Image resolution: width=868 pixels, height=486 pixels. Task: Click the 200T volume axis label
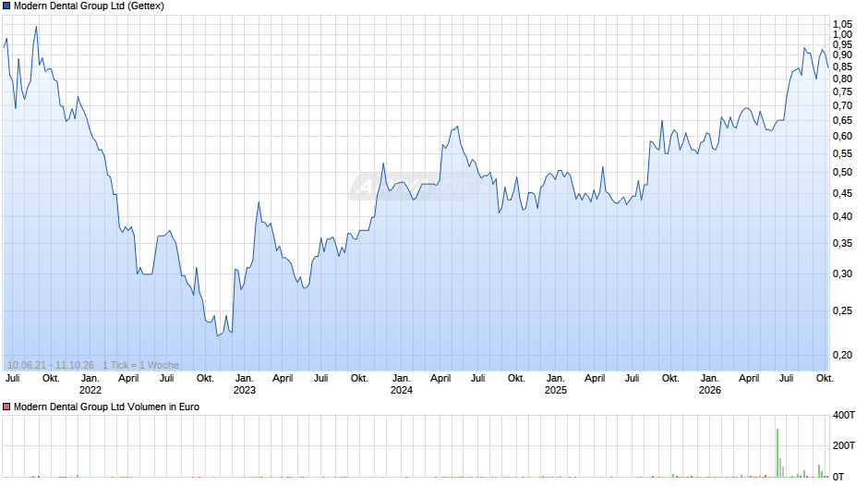pos(844,445)
